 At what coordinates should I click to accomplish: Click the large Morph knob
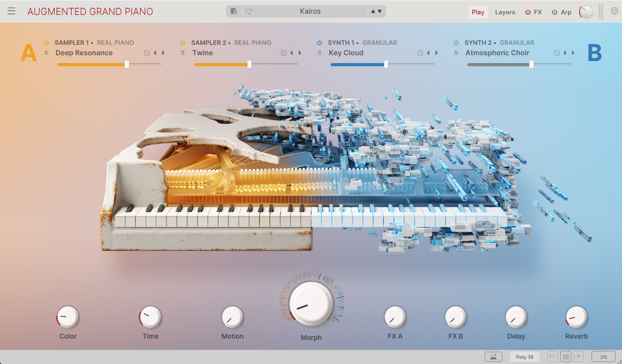tap(312, 303)
